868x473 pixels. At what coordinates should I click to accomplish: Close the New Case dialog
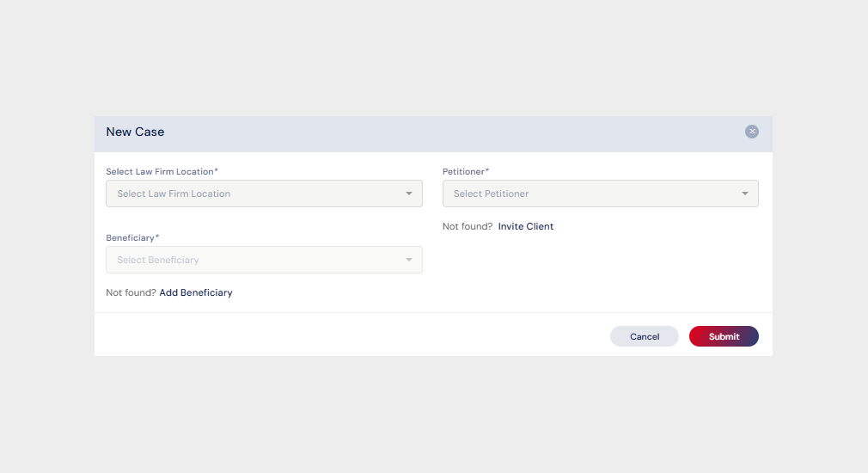tap(752, 132)
